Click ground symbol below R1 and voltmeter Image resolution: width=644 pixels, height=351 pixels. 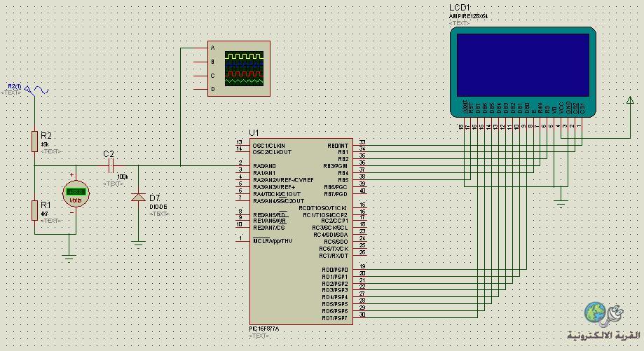tap(69, 259)
